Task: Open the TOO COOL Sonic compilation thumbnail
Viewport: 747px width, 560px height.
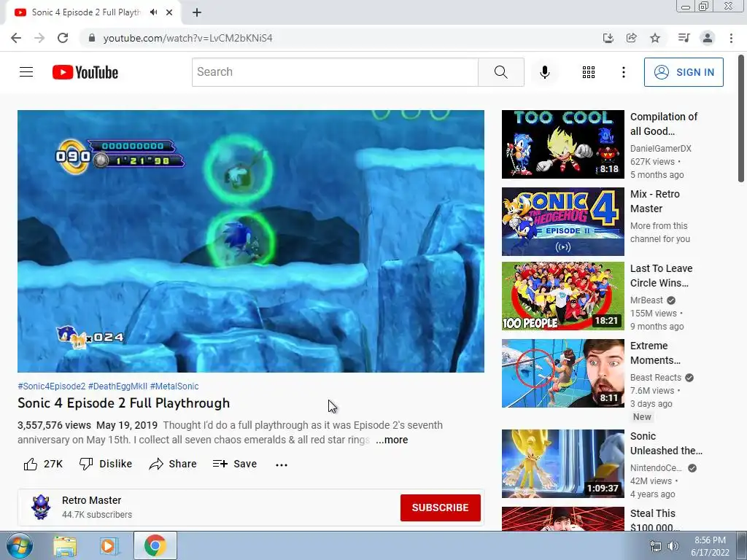Action: [562, 144]
